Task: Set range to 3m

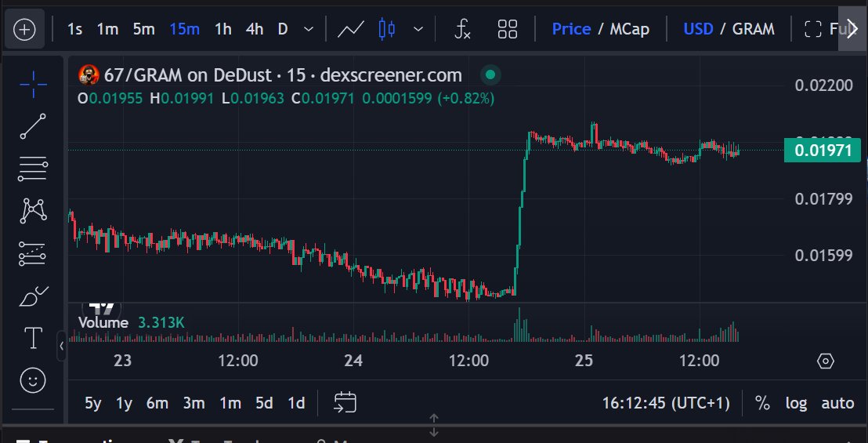Action: pyautogui.click(x=193, y=403)
